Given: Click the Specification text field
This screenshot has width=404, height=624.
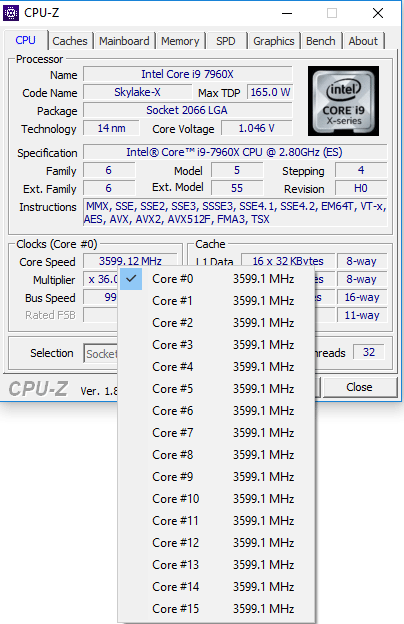Looking at the screenshot, I should [235, 152].
